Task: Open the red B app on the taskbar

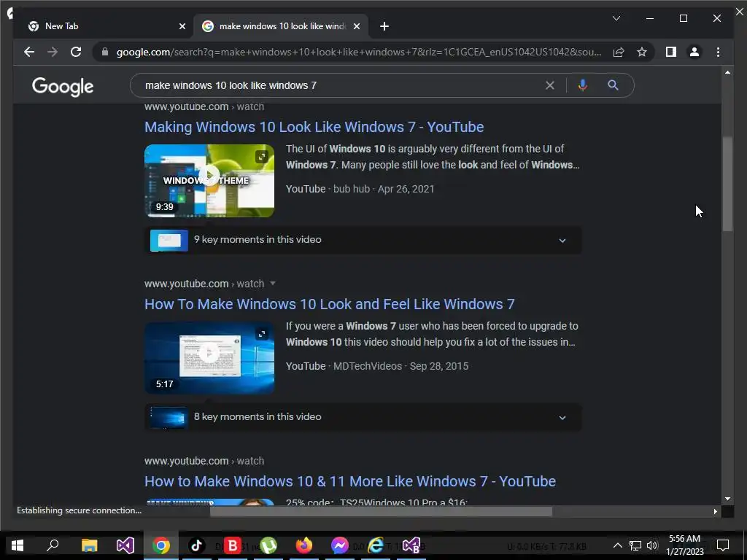Action: point(233,545)
